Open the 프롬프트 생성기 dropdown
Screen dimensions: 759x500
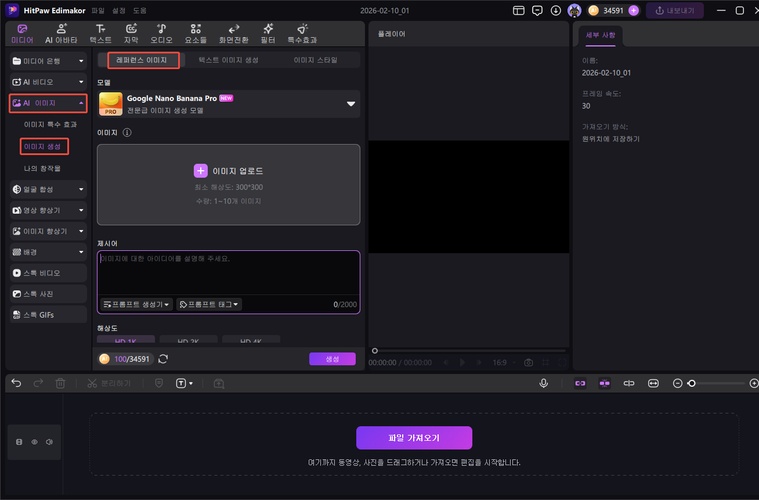coord(136,304)
